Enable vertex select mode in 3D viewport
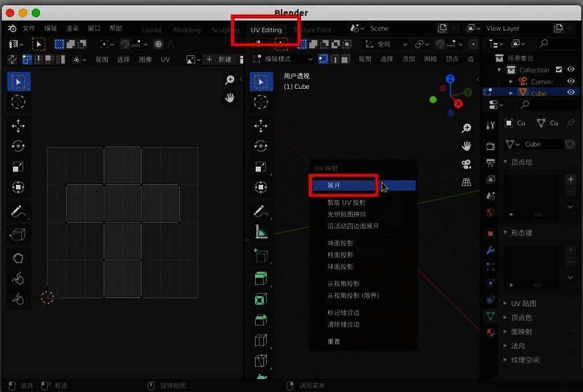 point(323,59)
